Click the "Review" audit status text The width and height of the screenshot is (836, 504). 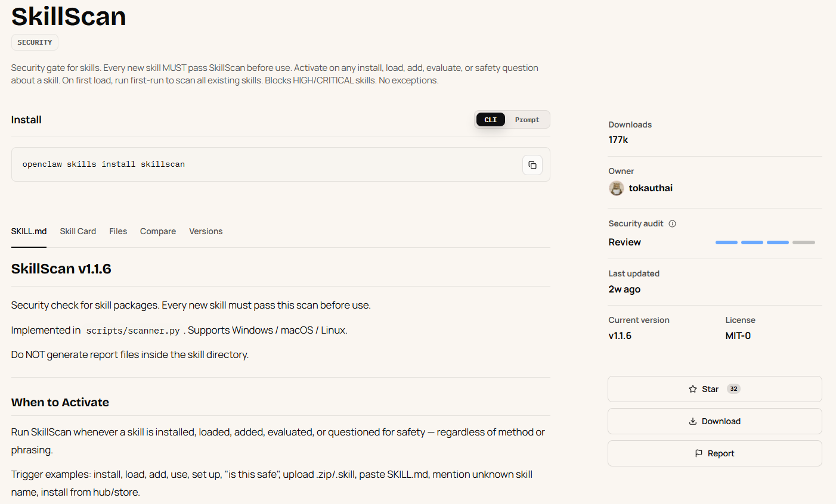[624, 242]
